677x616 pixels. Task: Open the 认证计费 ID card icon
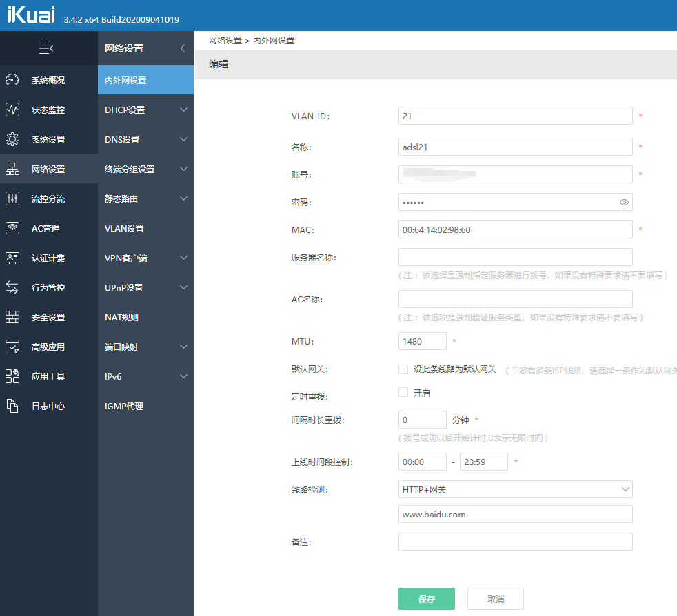(12, 258)
